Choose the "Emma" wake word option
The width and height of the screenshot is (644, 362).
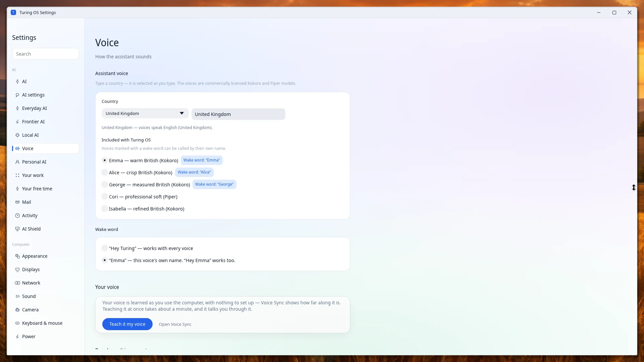pos(168,260)
